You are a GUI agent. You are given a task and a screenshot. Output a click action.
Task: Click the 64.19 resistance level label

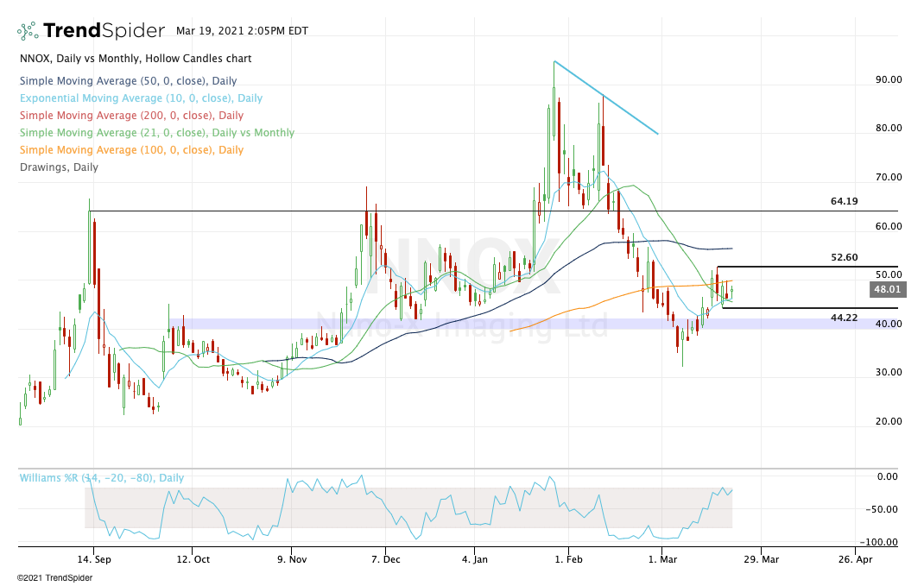pyautogui.click(x=844, y=201)
